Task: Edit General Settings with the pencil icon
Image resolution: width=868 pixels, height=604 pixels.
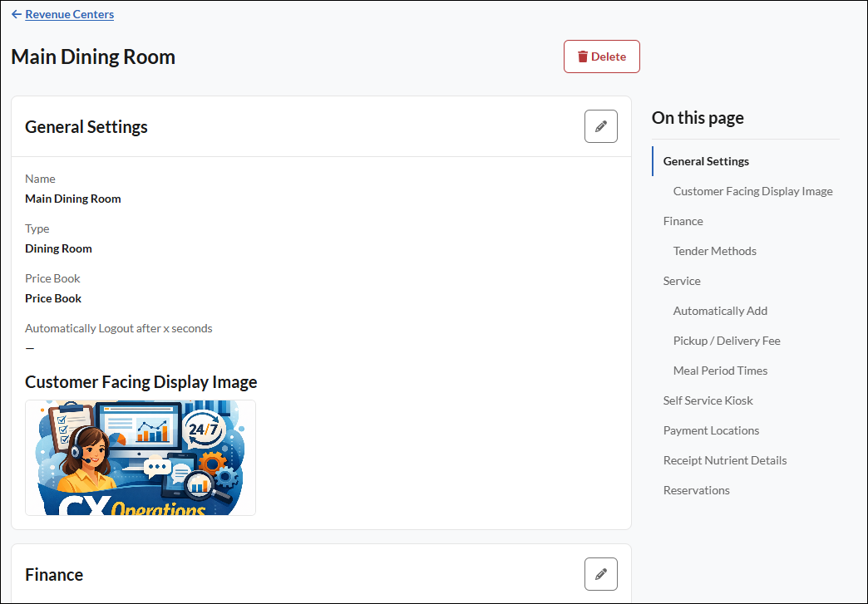Action: [x=601, y=126]
